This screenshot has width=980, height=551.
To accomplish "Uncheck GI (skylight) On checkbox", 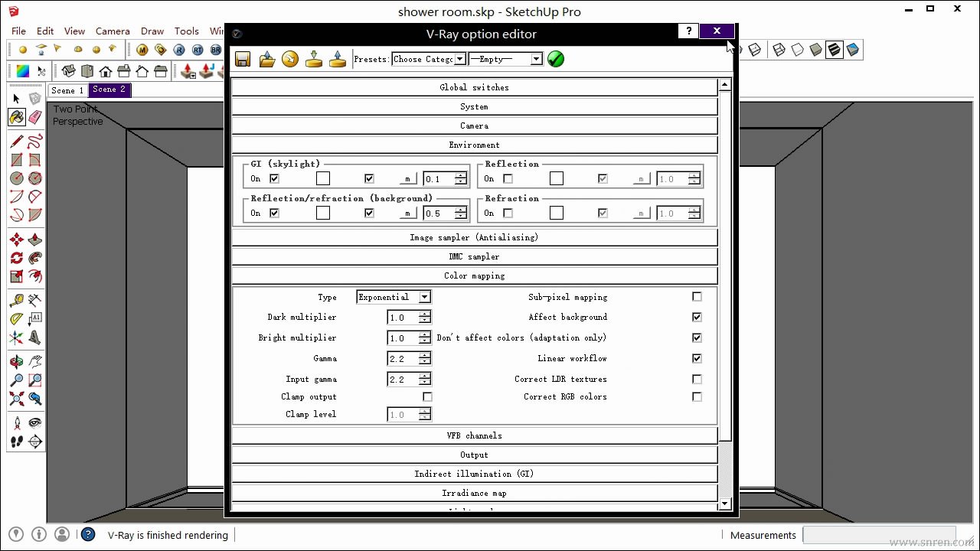I will pyautogui.click(x=274, y=178).
